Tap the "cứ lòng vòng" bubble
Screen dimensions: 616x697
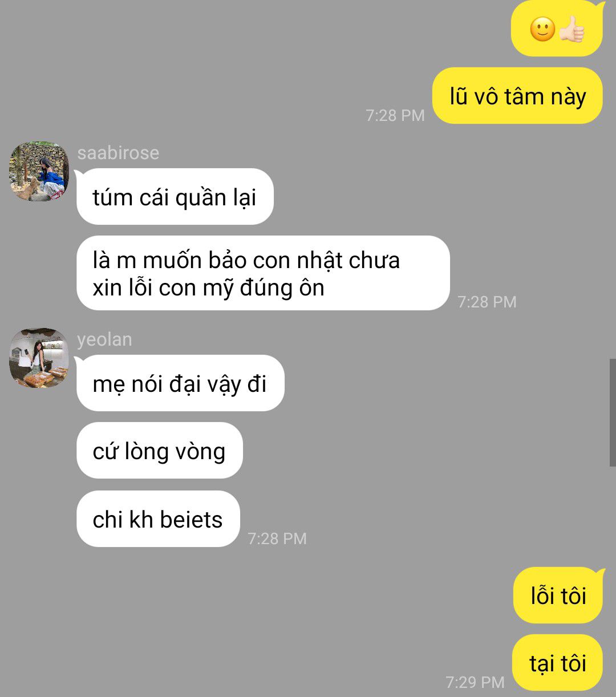pos(159,451)
